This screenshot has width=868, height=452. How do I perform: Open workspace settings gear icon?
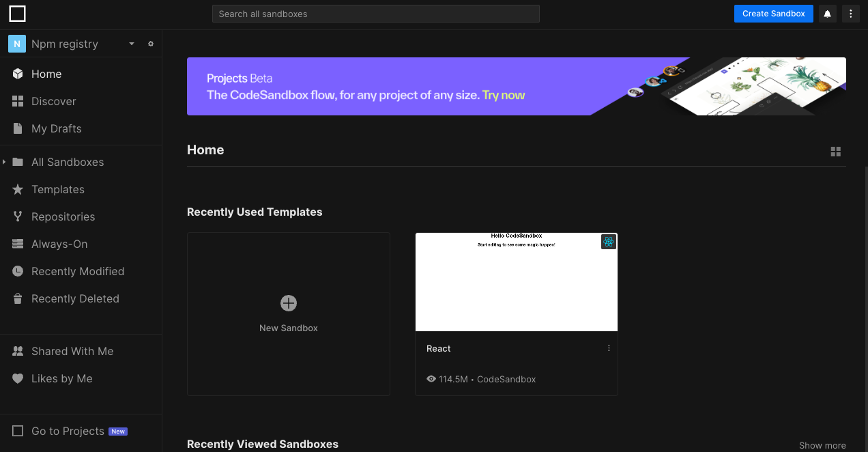pyautogui.click(x=151, y=44)
